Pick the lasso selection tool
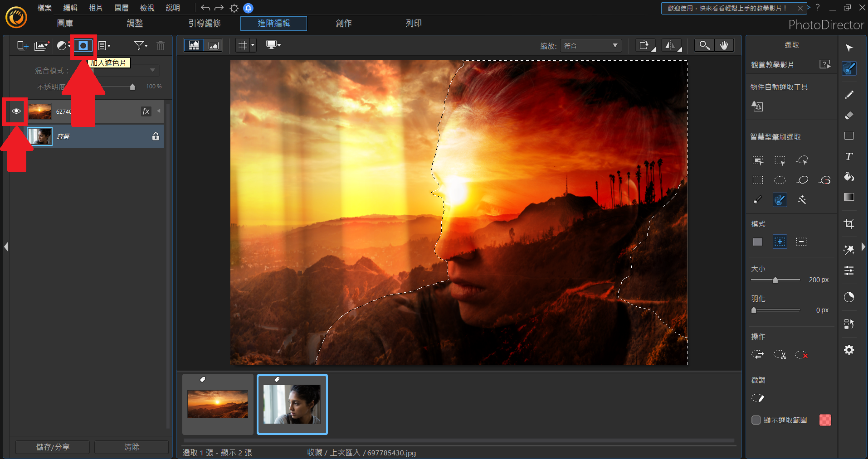The height and width of the screenshot is (459, 868). coord(802,180)
